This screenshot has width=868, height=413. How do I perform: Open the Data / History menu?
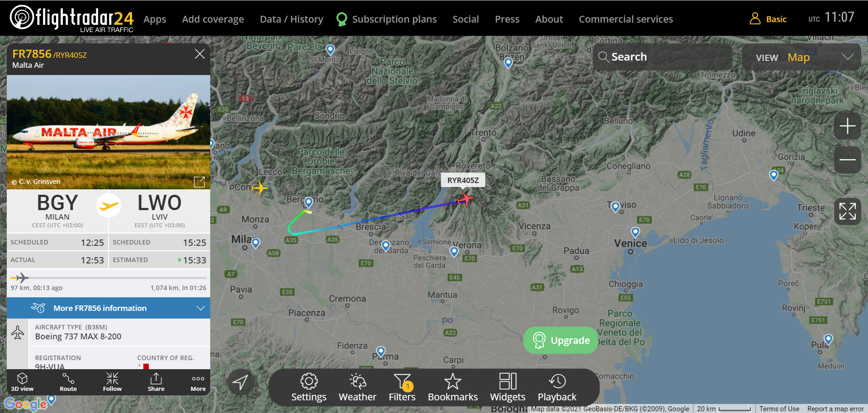point(292,19)
